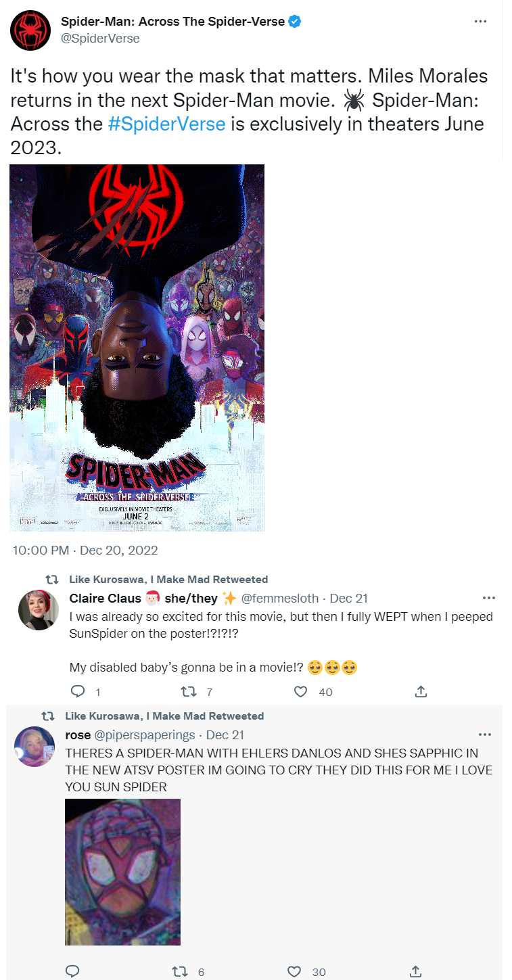Reply to rose's Sun Spider tweet
The height and width of the screenshot is (980, 512).
point(73,971)
